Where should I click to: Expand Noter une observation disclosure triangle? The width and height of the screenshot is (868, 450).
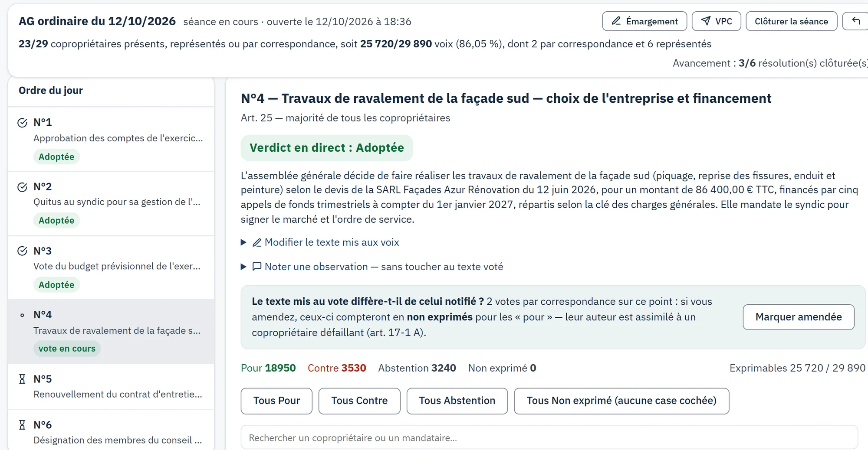click(x=243, y=267)
